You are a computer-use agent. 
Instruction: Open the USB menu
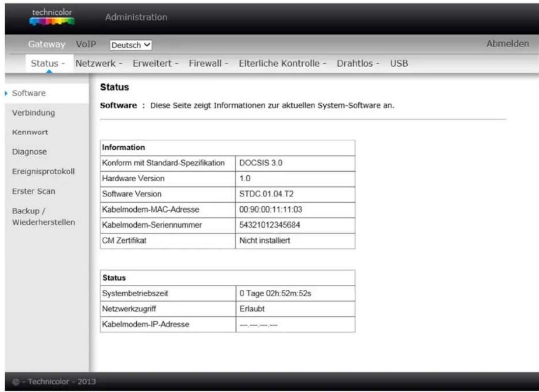click(x=399, y=63)
